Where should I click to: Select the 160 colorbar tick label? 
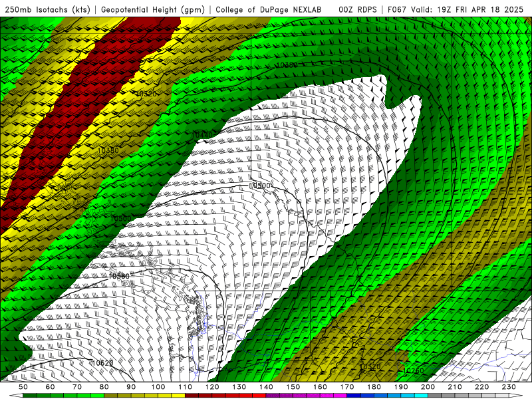click(x=320, y=387)
